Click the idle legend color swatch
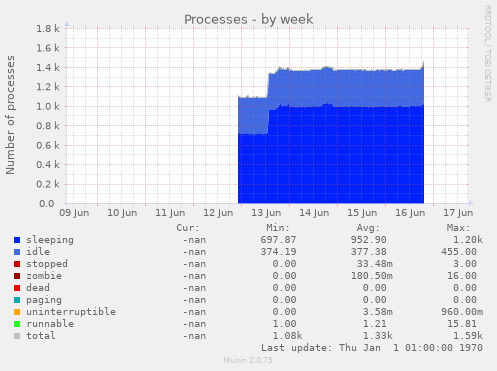This screenshot has height=371, width=497. click(x=17, y=252)
